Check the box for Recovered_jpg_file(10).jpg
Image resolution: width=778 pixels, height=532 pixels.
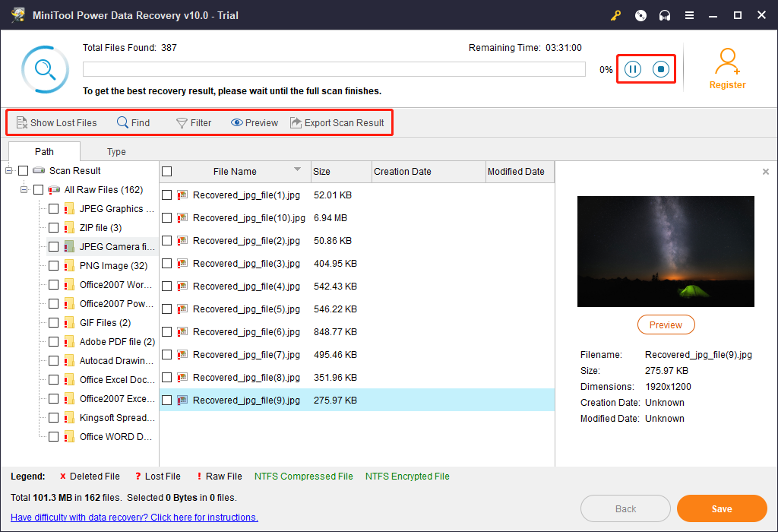(167, 218)
